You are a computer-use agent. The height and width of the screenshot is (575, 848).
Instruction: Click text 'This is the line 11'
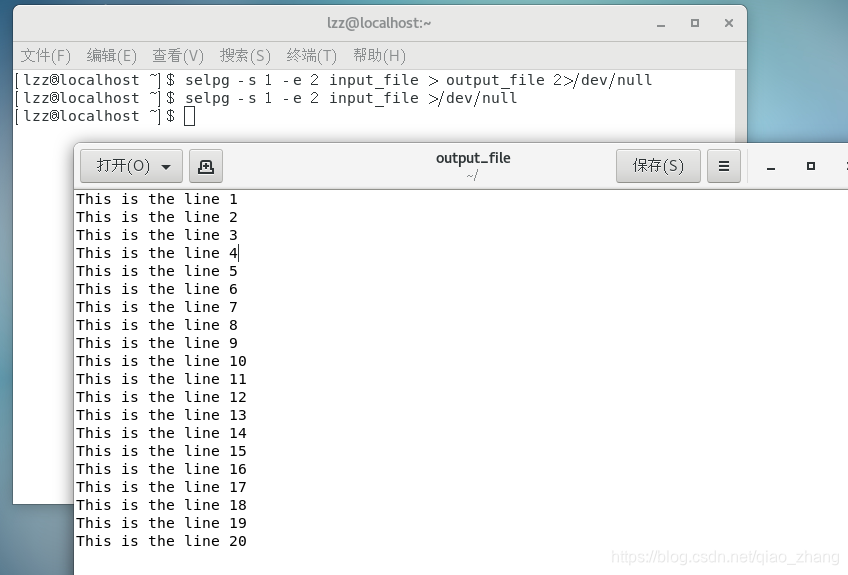[161, 379]
